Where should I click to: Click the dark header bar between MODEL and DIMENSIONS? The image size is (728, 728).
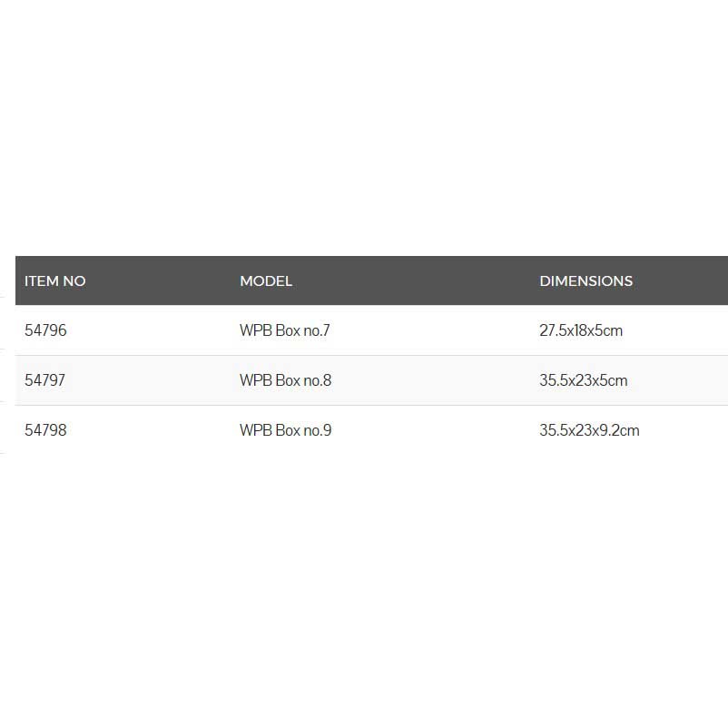pyautogui.click(x=416, y=281)
